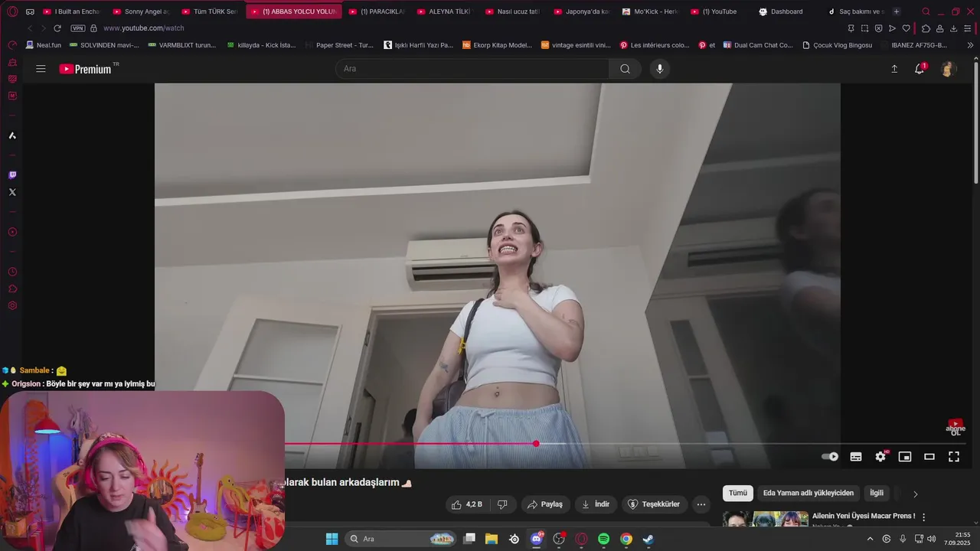Switch video to theater mode
980x551 pixels.
(x=929, y=456)
